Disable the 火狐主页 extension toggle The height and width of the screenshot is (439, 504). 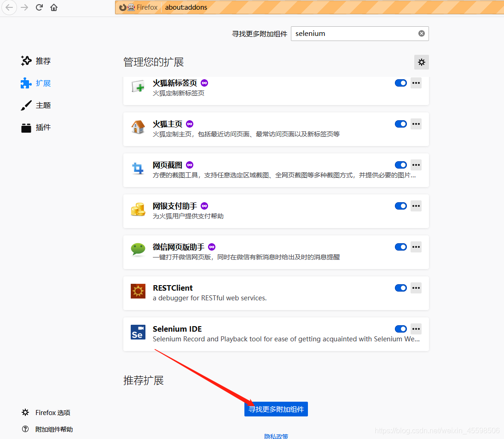(401, 124)
